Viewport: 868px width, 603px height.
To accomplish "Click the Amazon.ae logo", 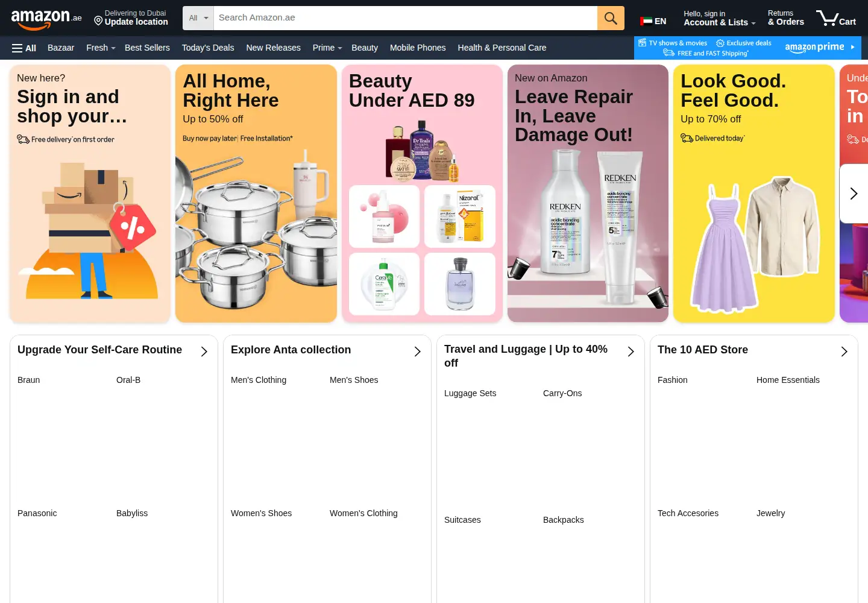I will [46, 19].
